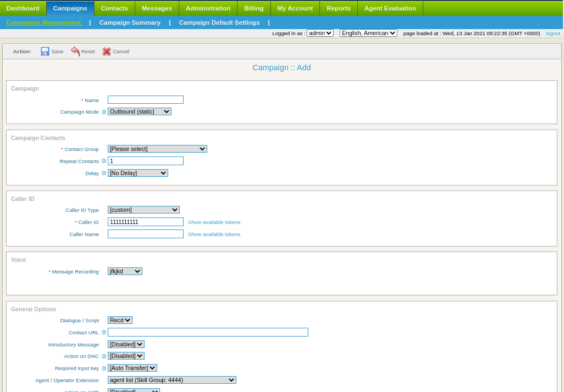The height and width of the screenshot is (392, 564).
Task: Click the Save floppy disk icon
Action: pos(45,52)
